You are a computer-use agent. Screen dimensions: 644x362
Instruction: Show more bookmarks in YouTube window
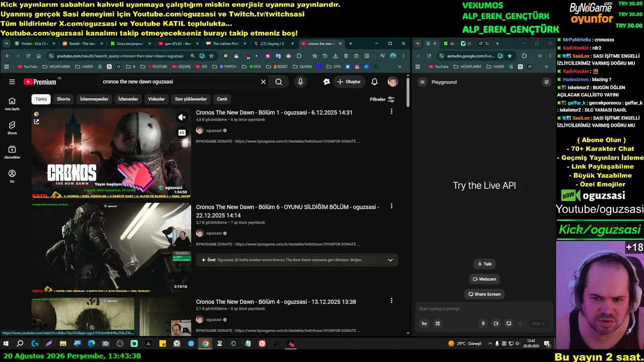point(400,66)
